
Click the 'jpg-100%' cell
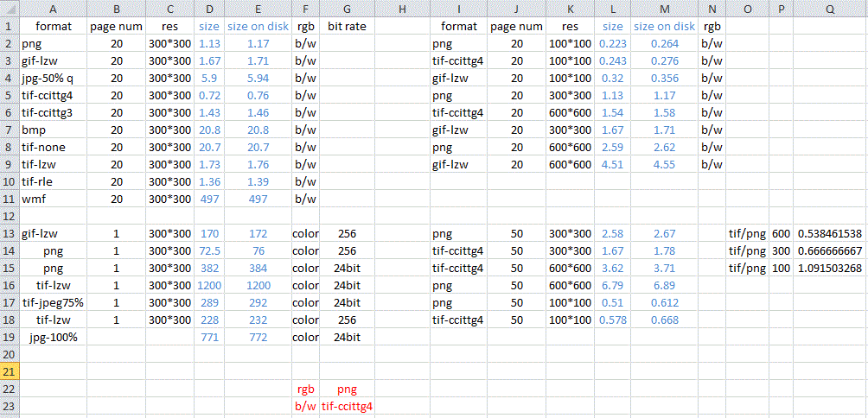(x=53, y=337)
